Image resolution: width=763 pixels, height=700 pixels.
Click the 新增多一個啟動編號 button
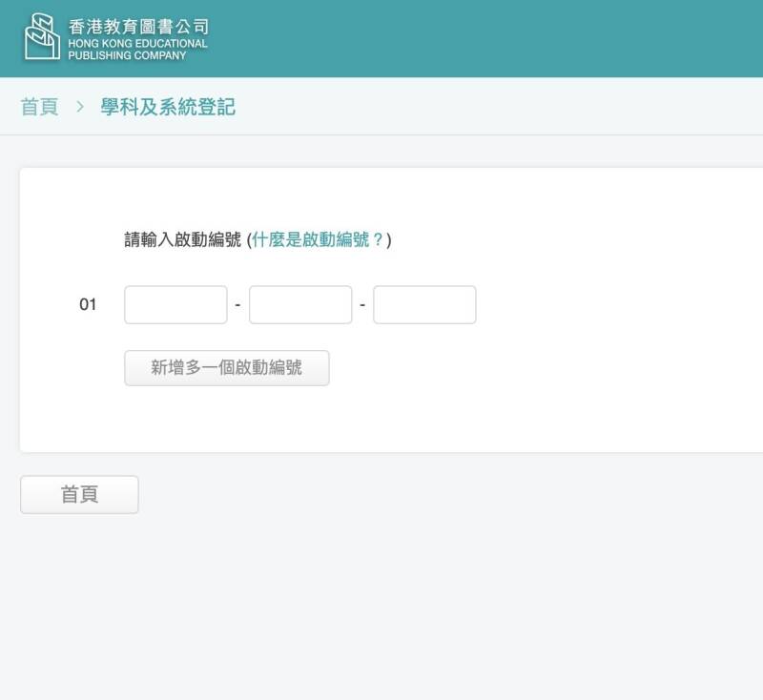[x=227, y=368]
